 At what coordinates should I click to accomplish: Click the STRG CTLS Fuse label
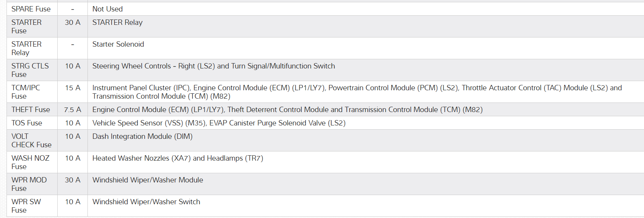(30, 70)
